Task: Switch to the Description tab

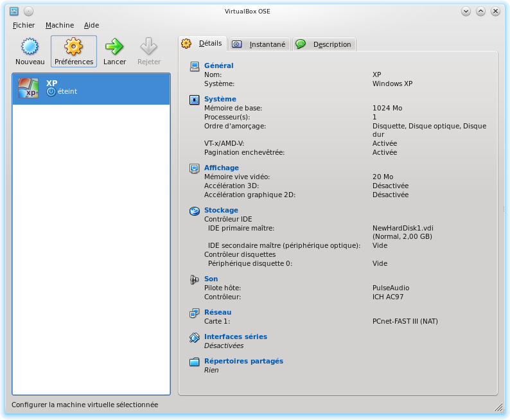Action: click(324, 44)
